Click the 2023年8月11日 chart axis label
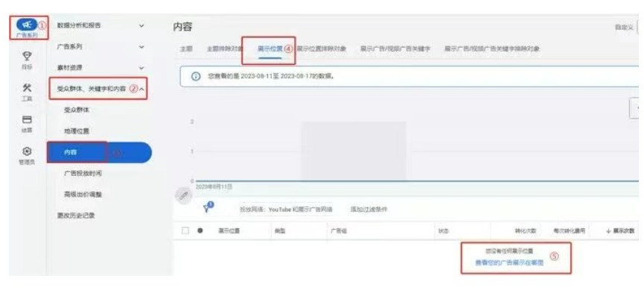The image size is (644, 287). coord(214,186)
